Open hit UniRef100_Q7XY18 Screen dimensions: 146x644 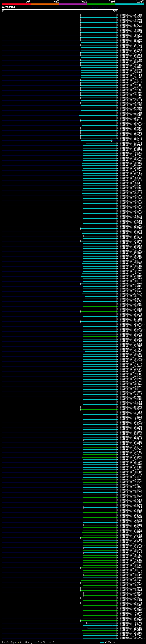tap(131, 140)
